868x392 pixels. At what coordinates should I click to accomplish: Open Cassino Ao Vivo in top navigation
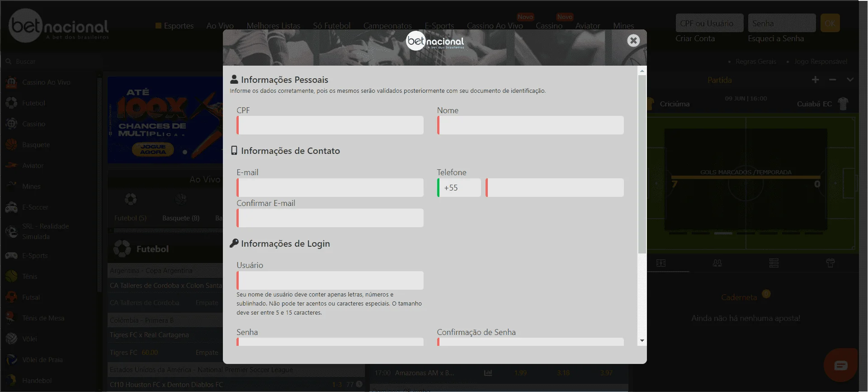click(x=495, y=26)
